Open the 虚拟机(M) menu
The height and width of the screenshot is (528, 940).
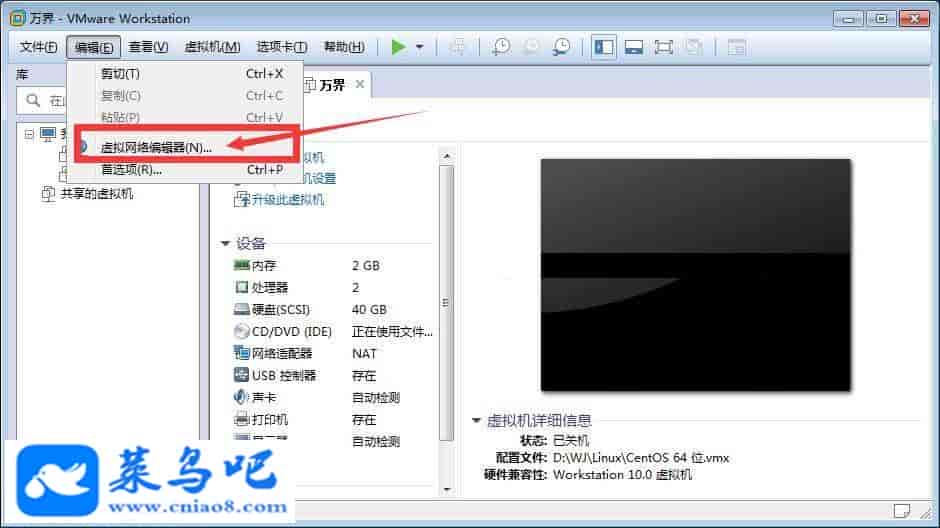212,47
